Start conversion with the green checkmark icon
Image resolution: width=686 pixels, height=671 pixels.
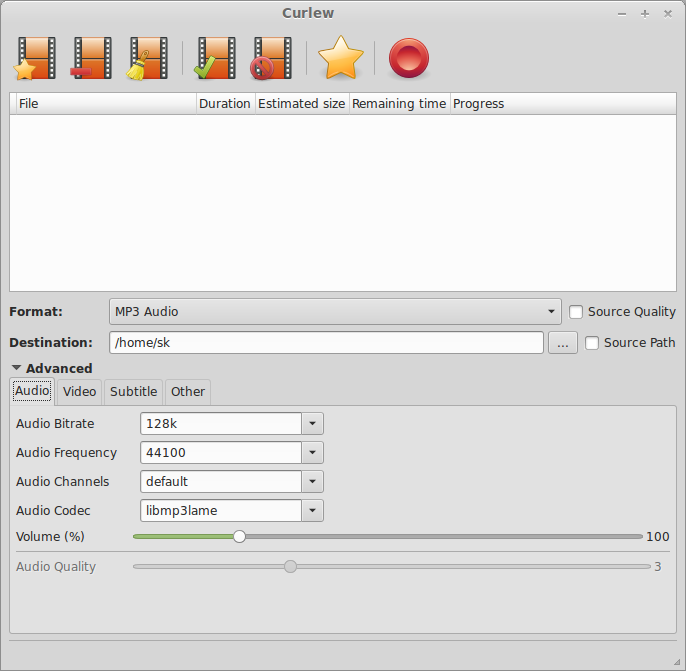[215, 58]
